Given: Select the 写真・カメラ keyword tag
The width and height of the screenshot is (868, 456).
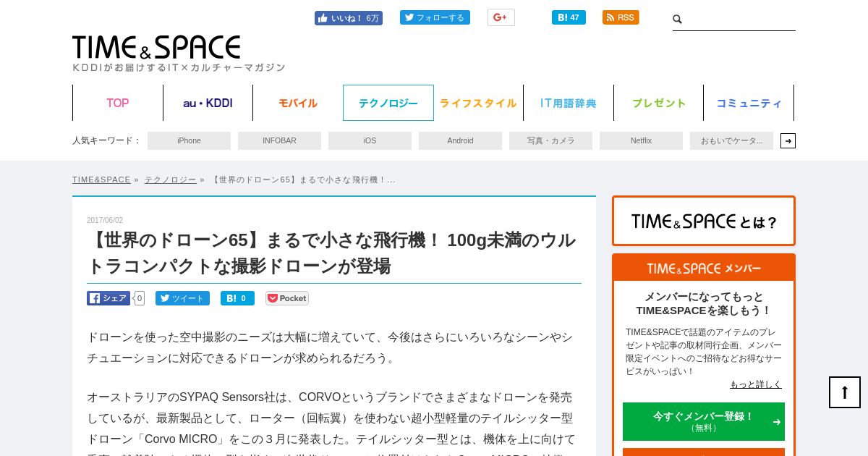Looking at the screenshot, I should tap(550, 140).
